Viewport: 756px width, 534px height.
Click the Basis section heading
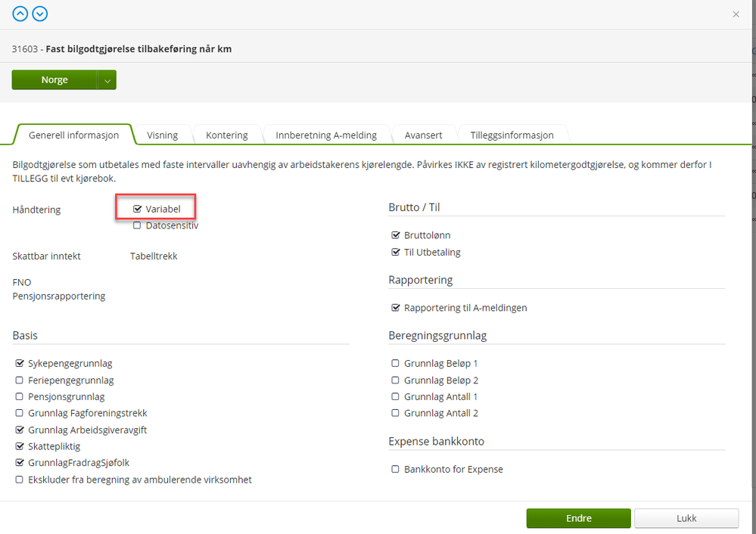pyautogui.click(x=25, y=335)
